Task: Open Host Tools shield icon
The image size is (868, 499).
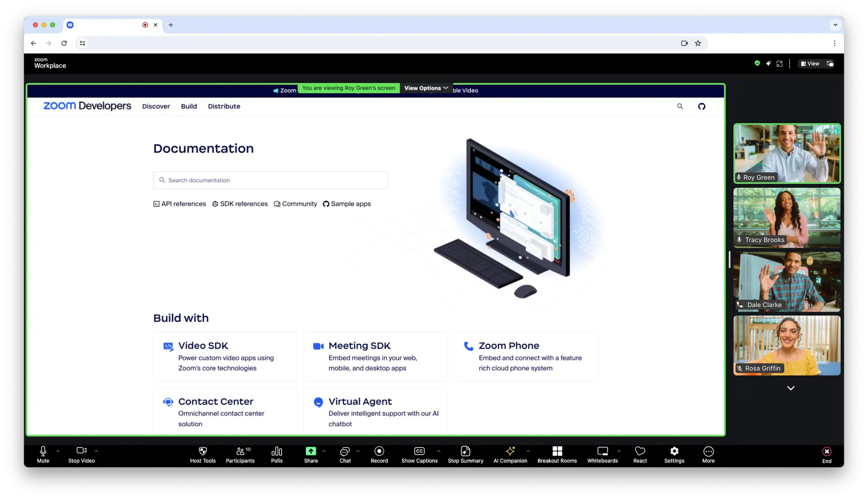Action: (203, 451)
